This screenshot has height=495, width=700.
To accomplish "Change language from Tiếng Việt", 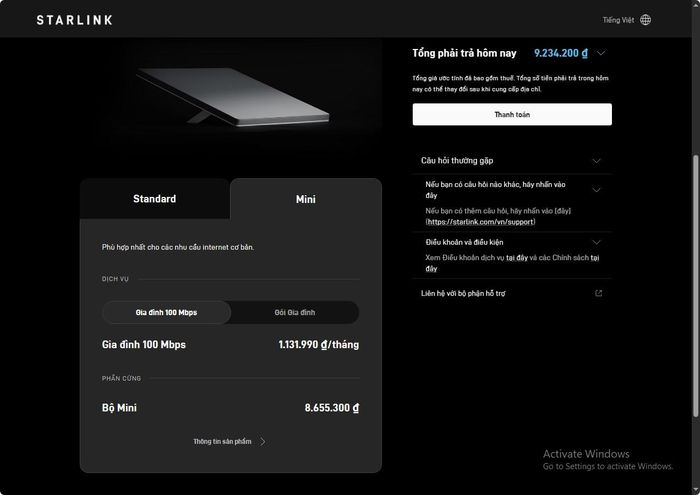I will [618, 20].
